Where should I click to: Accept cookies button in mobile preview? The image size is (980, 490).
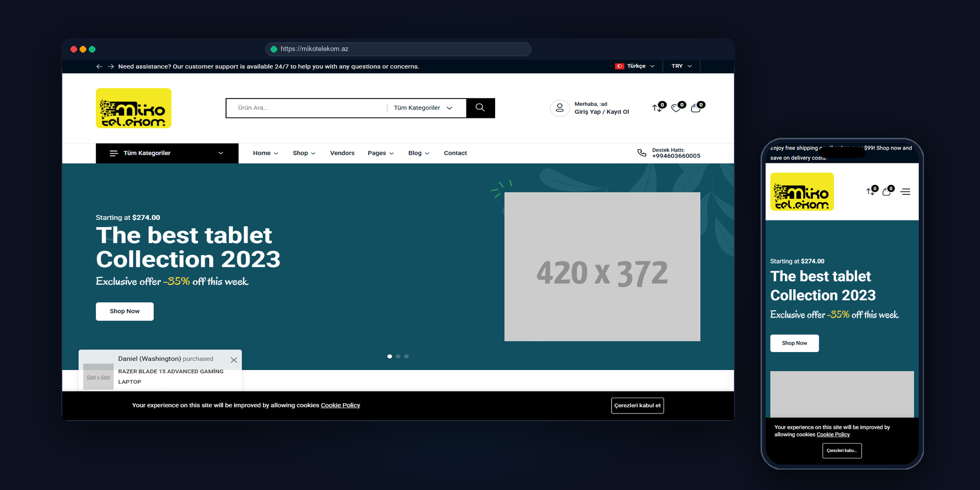tap(842, 451)
